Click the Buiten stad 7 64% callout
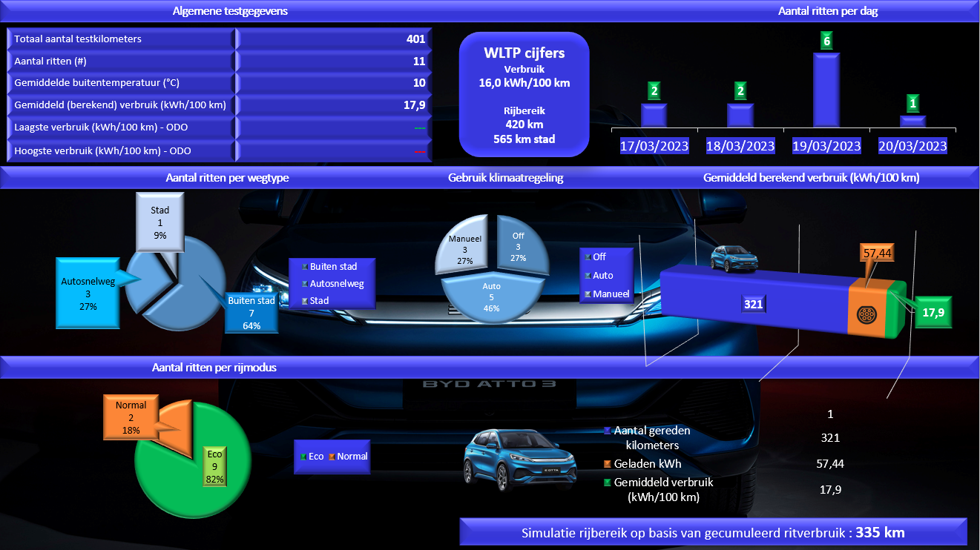The width and height of the screenshot is (980, 550). coord(251,313)
